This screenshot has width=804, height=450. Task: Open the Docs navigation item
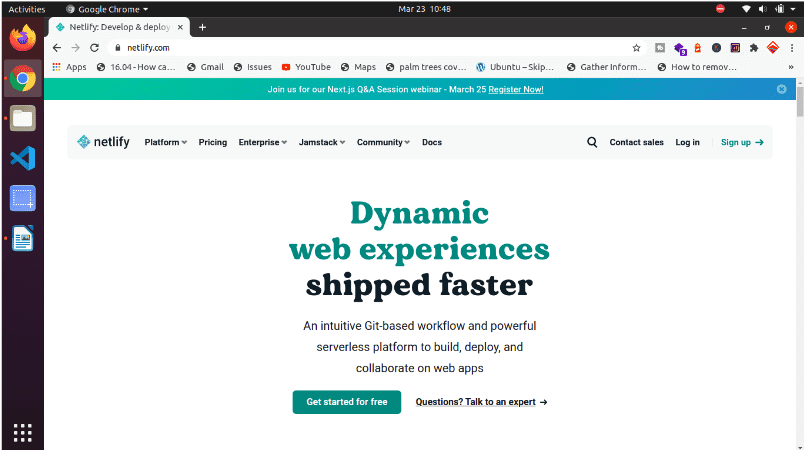(x=432, y=142)
